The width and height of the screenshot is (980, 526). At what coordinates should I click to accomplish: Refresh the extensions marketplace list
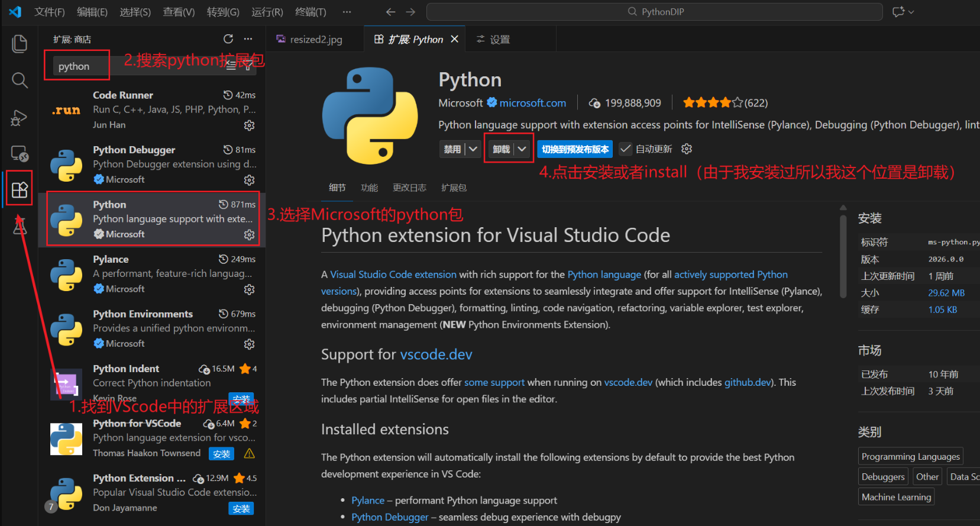pos(228,39)
